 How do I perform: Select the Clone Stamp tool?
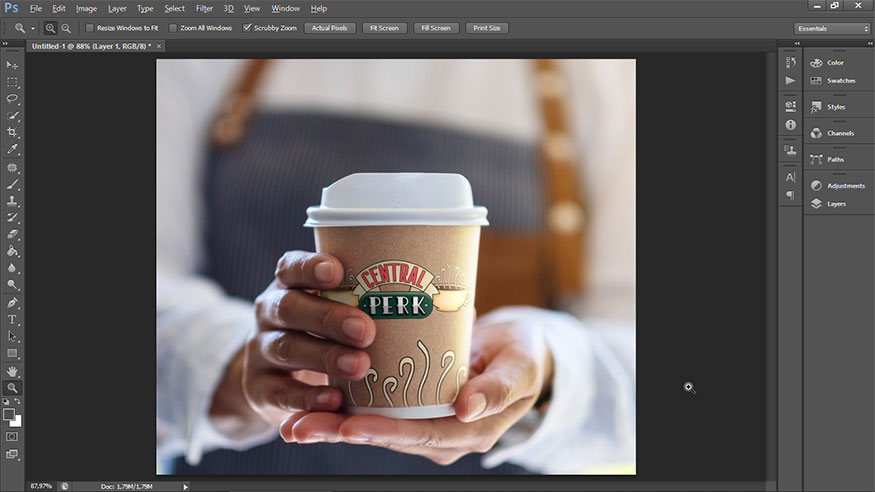[x=12, y=201]
